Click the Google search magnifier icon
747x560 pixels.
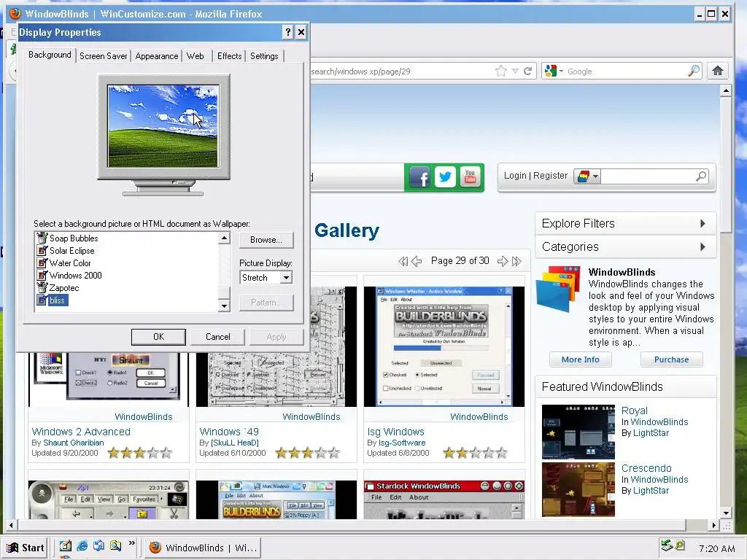tap(694, 71)
